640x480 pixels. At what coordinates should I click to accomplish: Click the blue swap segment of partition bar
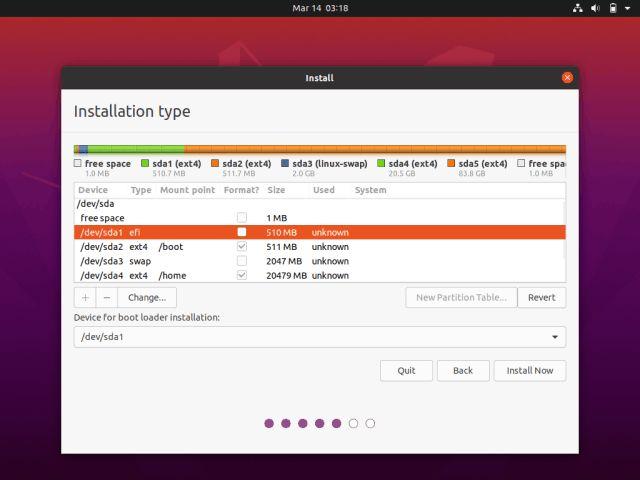[83, 149]
